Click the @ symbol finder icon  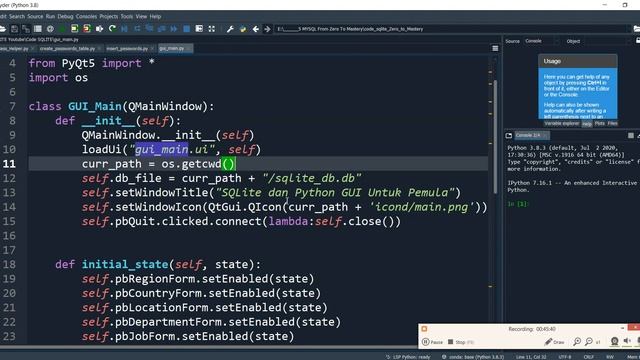click(50, 29)
